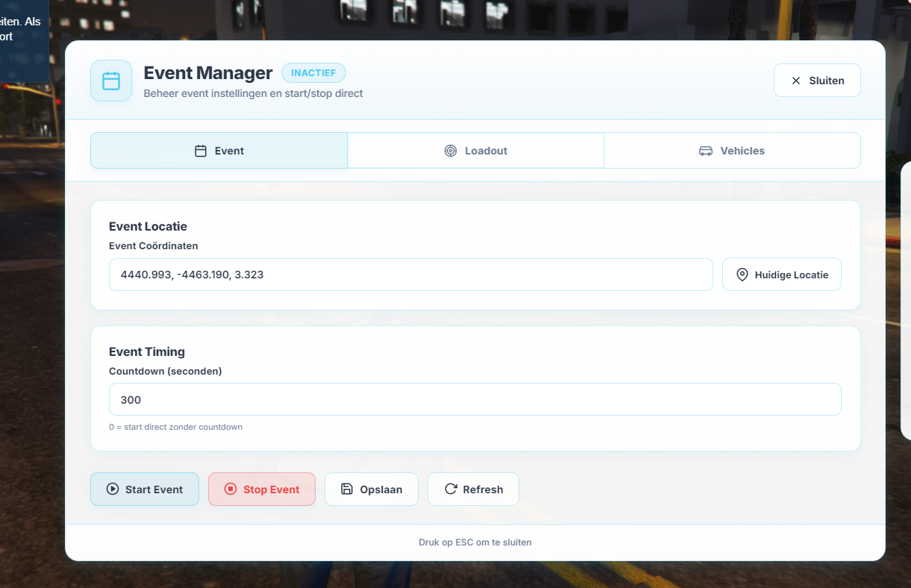Click the Countdown (seconden) label
The height and width of the screenshot is (588, 911).
tap(166, 371)
